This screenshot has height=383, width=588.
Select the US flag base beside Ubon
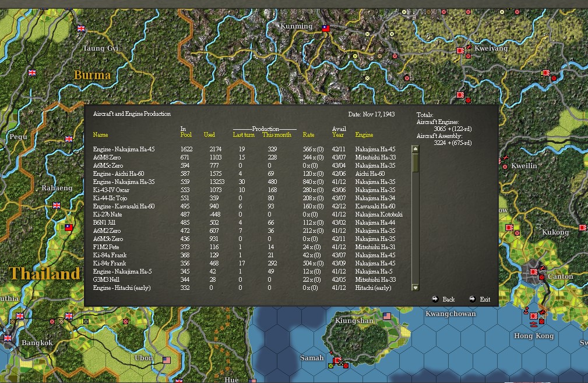click(167, 360)
